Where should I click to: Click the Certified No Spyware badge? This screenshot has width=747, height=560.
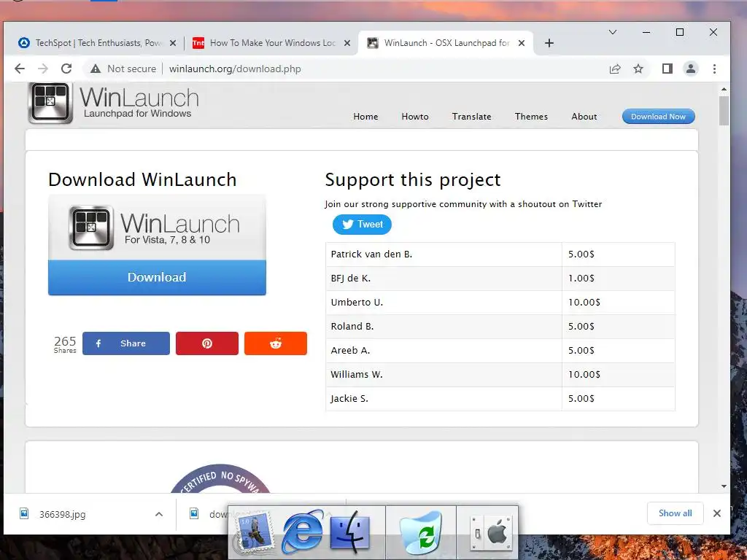point(220,478)
